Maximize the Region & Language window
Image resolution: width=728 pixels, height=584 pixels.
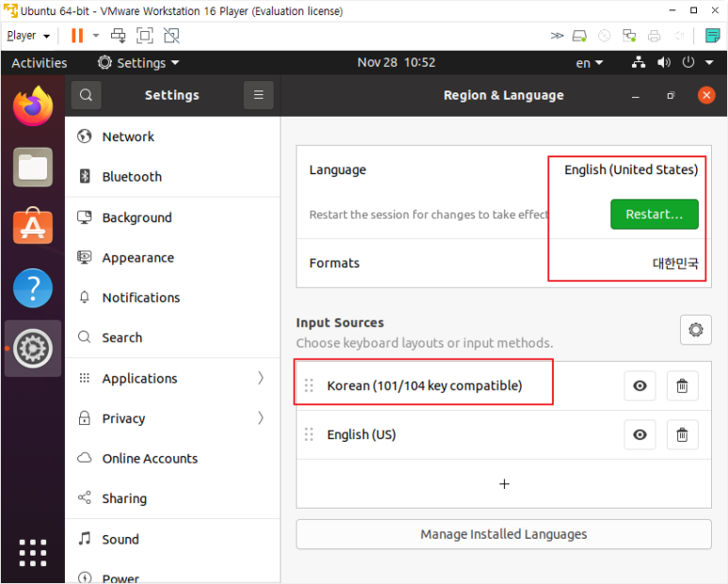[x=671, y=96]
